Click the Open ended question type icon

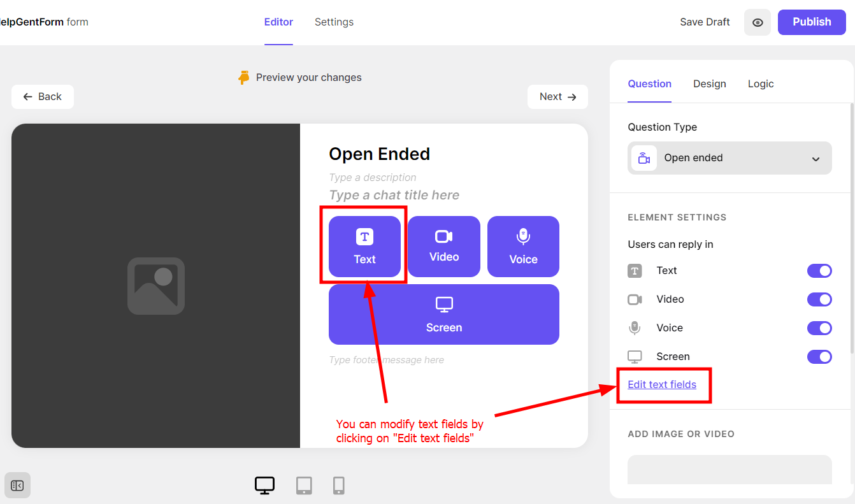(644, 158)
